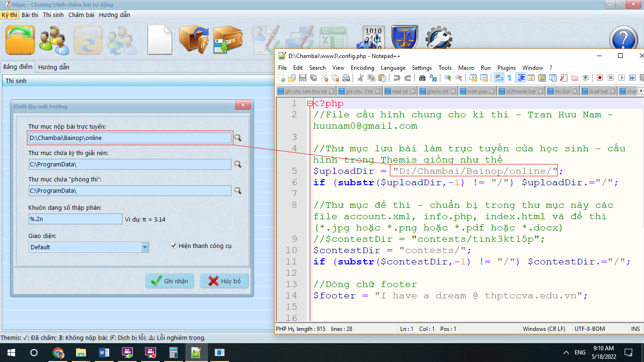
Task: Click the Copy icon in Notepad++ toolbar
Action: (371, 78)
